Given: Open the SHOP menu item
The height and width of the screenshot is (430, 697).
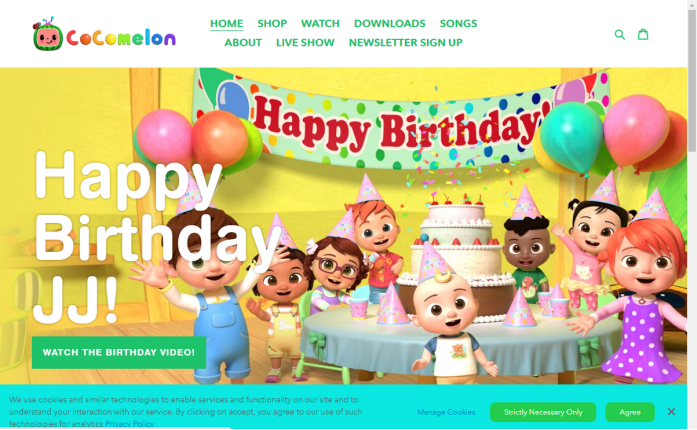Looking at the screenshot, I should 272,24.
